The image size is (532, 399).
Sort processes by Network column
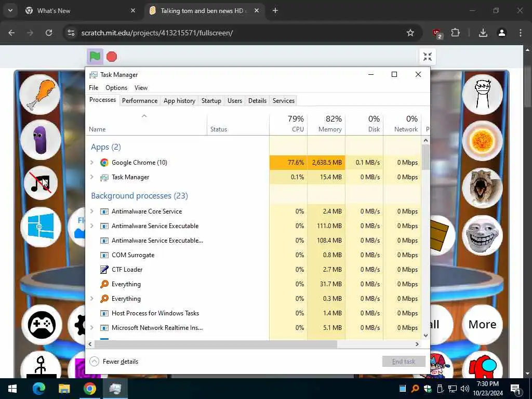[x=403, y=124]
